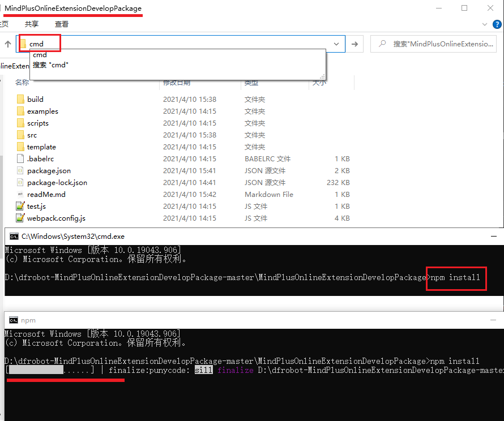504x421 pixels.
Task: Select the build folder name
Action: 35,99
